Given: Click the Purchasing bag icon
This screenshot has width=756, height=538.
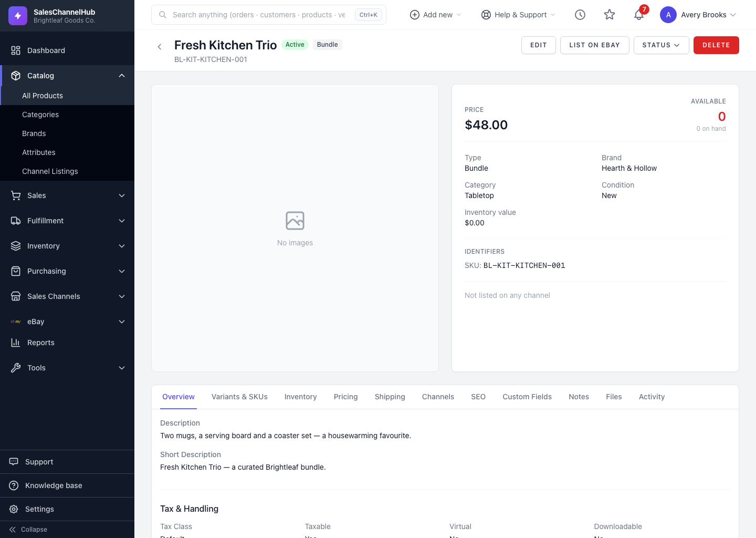Looking at the screenshot, I should [x=16, y=271].
